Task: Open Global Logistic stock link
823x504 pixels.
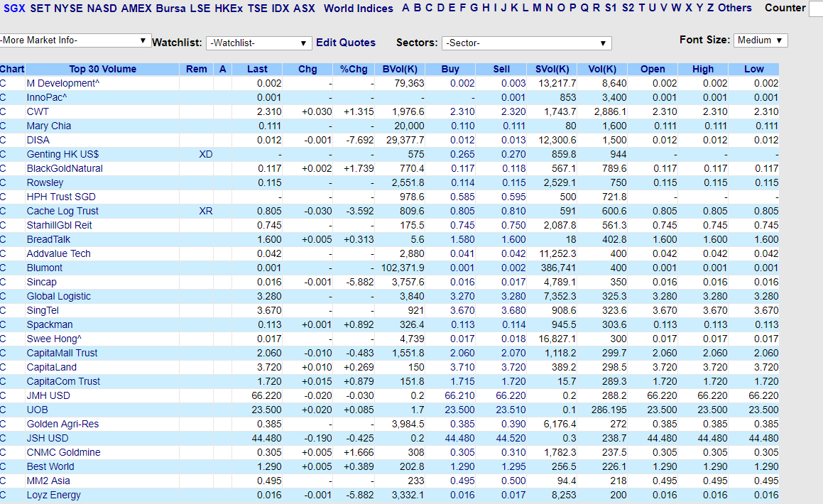Action: [x=59, y=296]
